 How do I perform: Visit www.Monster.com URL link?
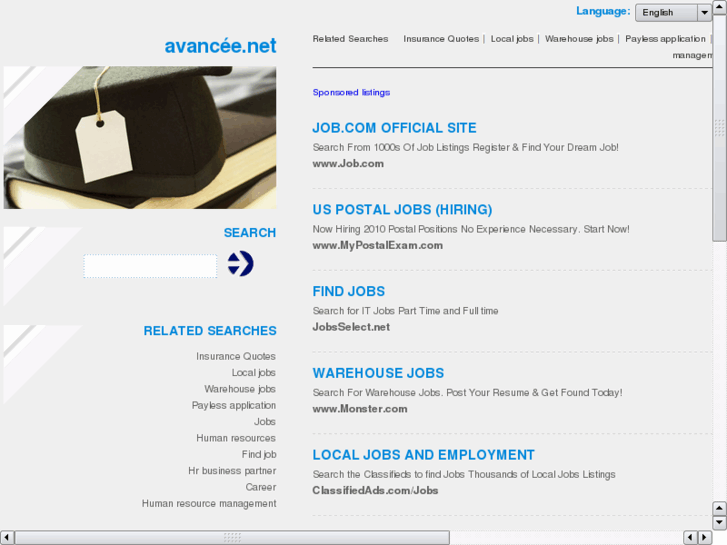(360, 409)
